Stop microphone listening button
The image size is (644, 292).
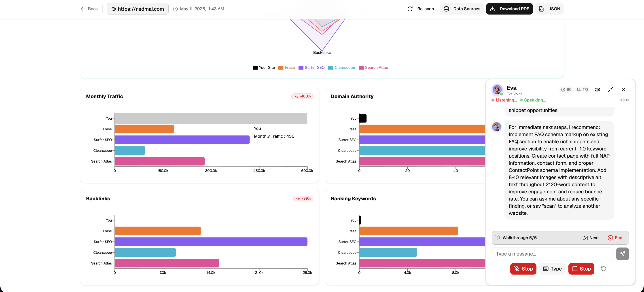523,269
